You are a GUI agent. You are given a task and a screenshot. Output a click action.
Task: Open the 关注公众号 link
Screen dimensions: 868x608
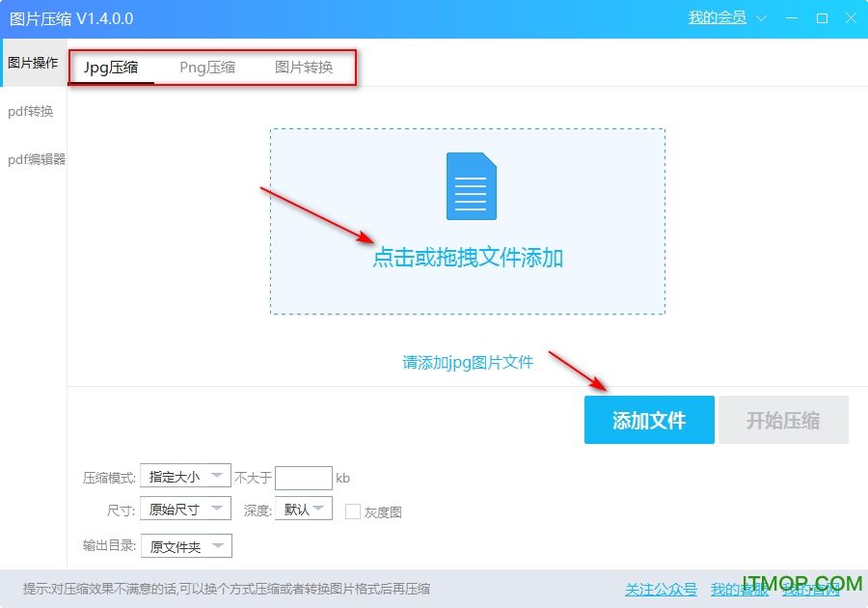click(x=661, y=590)
